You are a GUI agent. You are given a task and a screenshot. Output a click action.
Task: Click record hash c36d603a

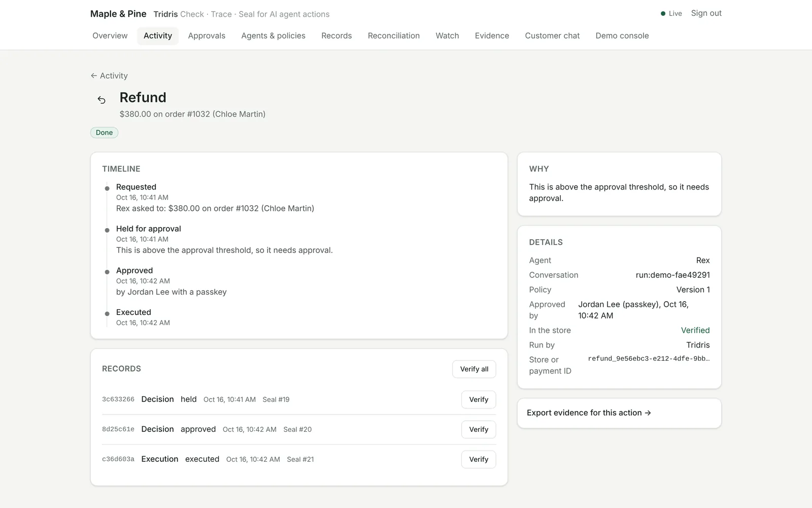click(118, 459)
